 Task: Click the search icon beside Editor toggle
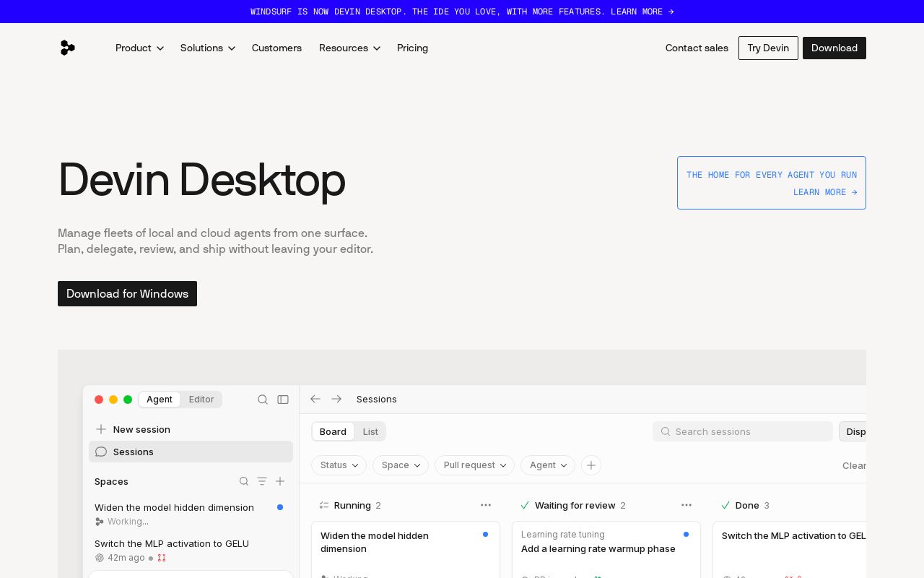click(x=263, y=400)
